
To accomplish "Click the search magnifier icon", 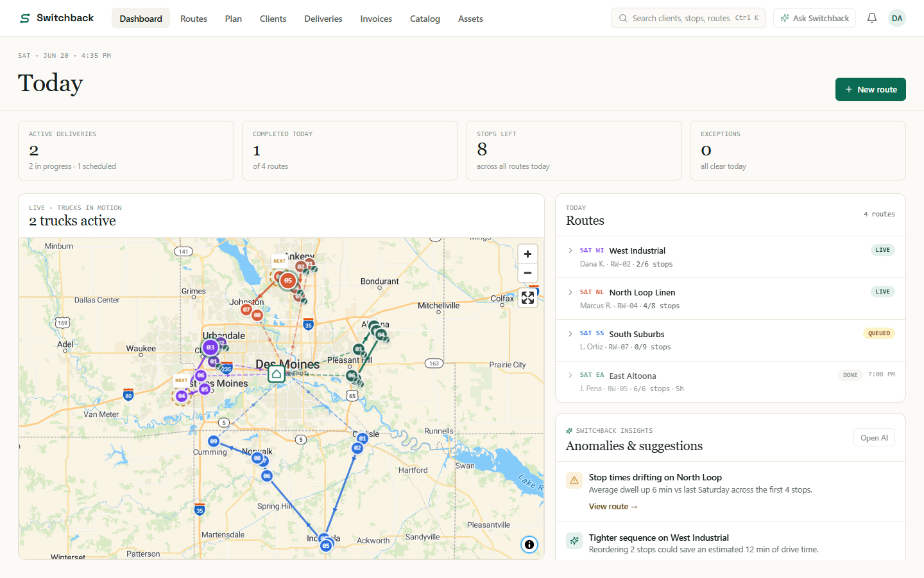I will coord(623,18).
